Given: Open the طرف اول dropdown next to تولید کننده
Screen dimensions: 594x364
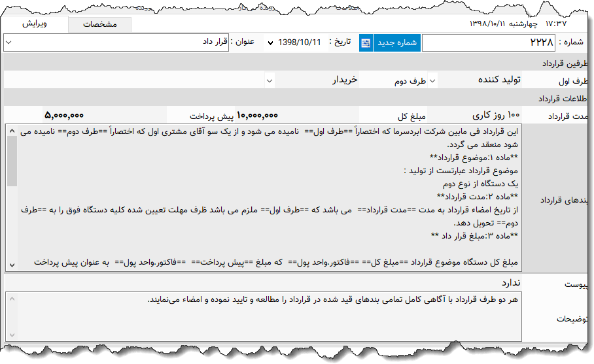Looking at the screenshot, I should click(432, 80).
